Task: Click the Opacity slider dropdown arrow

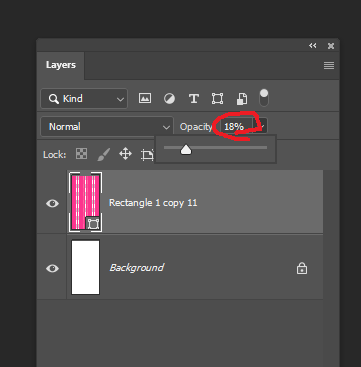Action: click(262, 127)
